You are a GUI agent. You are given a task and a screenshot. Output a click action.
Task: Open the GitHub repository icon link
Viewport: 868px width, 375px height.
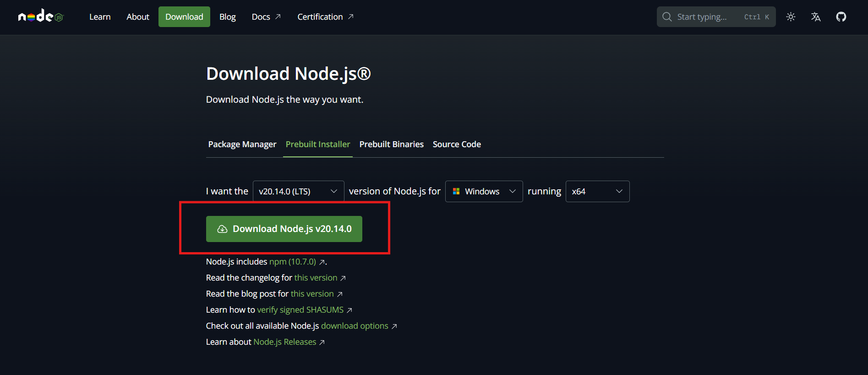pos(841,17)
